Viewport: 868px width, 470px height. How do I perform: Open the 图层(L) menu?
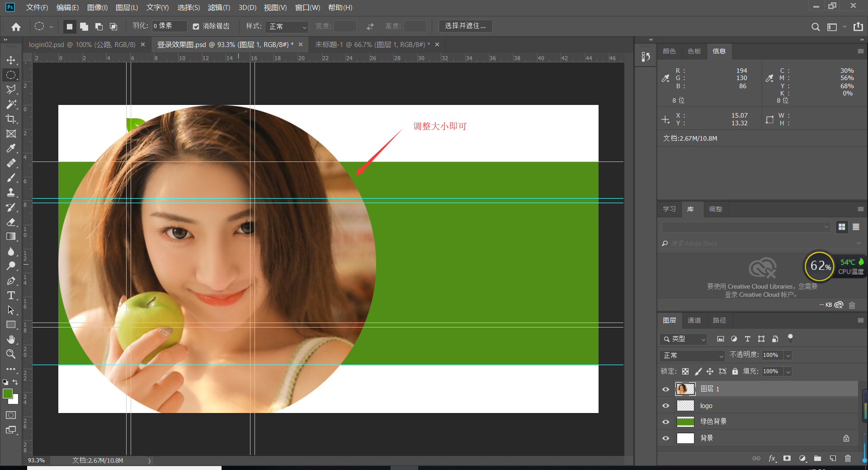(x=127, y=8)
